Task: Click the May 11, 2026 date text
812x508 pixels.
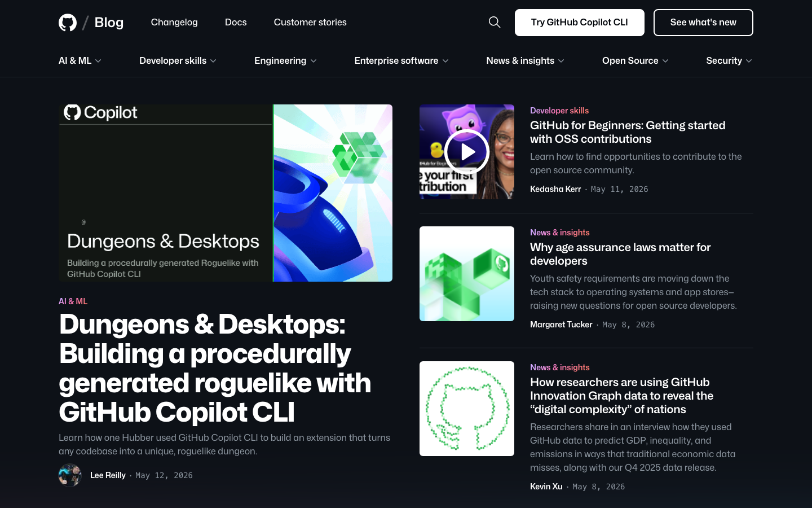Action: (620, 189)
